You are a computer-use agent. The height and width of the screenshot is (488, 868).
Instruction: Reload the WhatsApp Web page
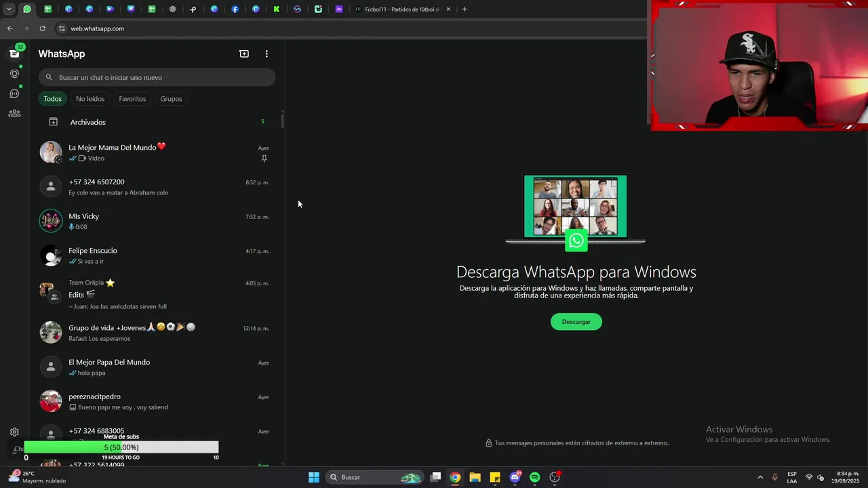click(42, 28)
